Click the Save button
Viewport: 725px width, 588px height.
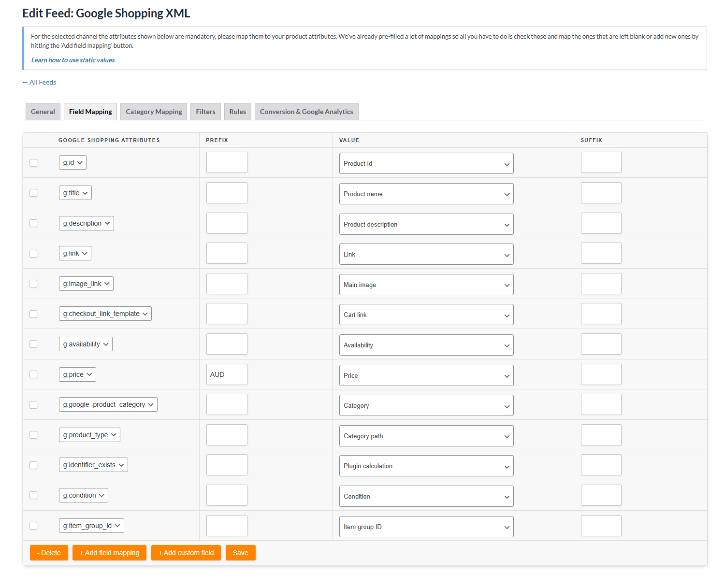240,553
